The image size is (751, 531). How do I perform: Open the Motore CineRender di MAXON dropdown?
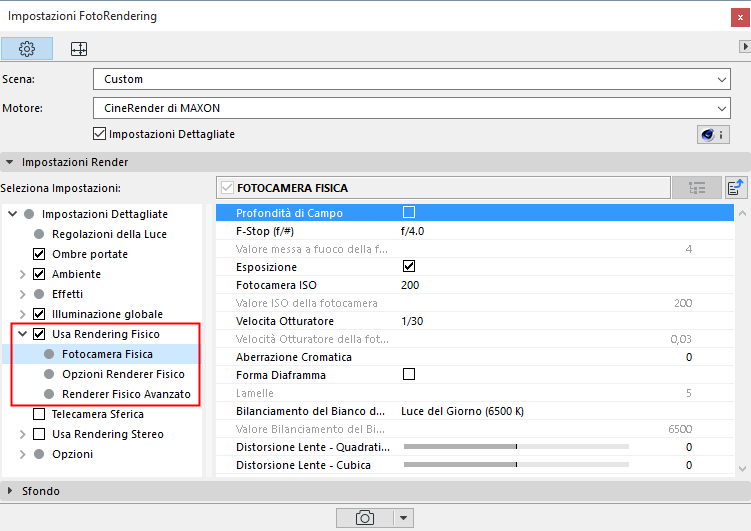pyautogui.click(x=411, y=108)
